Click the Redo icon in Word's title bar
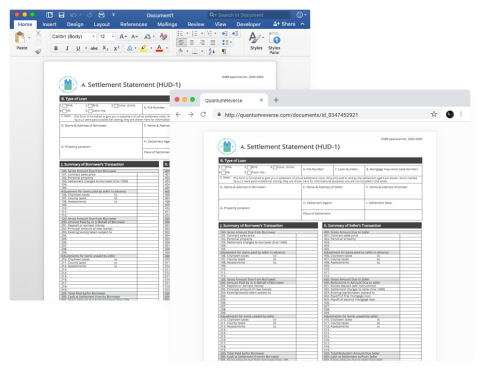This screenshot has height=370, width=480. [x=89, y=15]
